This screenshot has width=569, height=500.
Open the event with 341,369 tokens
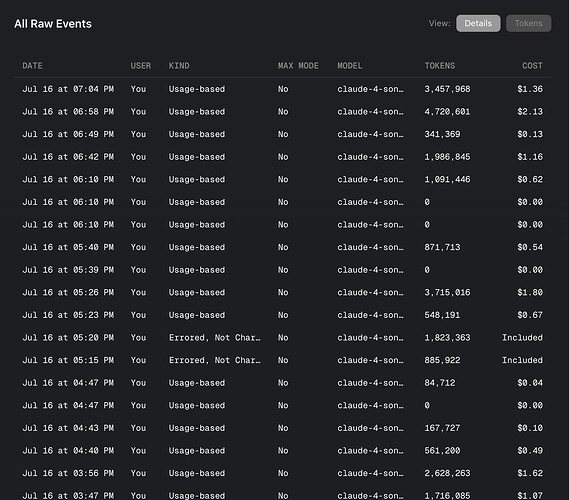[x=283, y=134]
